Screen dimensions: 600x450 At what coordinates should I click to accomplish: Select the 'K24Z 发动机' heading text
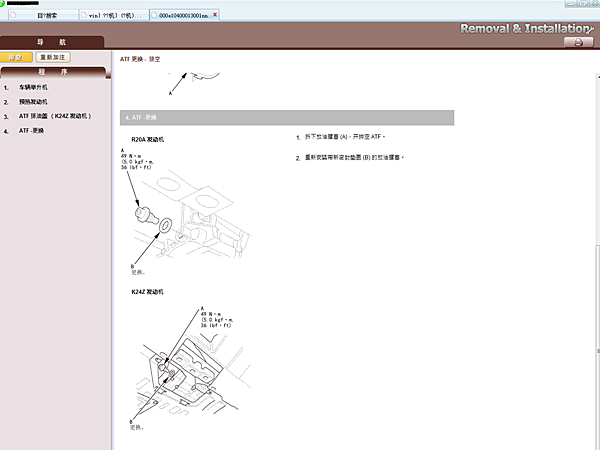[x=148, y=292]
